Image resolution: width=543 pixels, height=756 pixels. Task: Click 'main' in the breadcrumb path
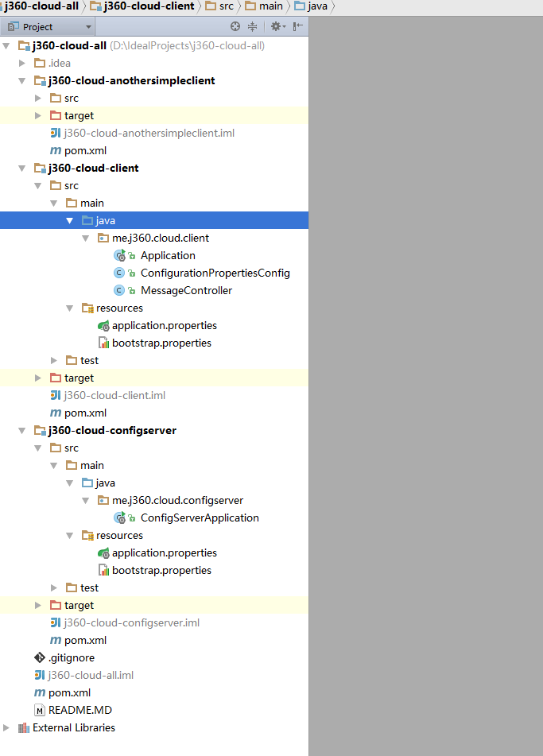click(270, 6)
